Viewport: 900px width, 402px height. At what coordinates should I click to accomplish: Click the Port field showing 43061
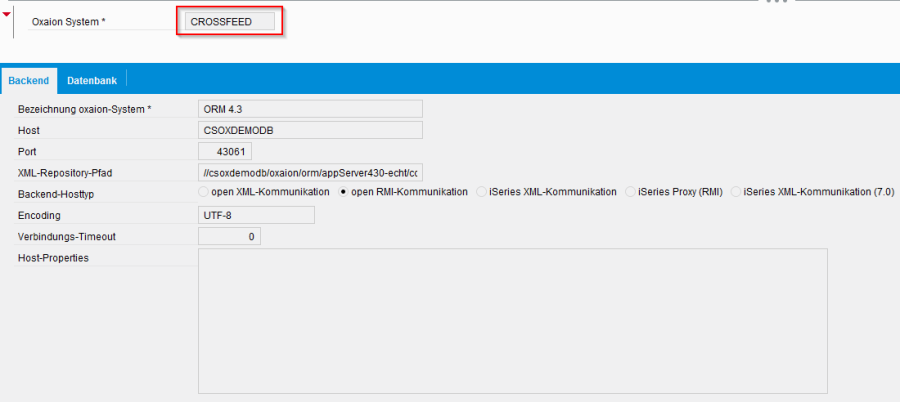(225, 151)
